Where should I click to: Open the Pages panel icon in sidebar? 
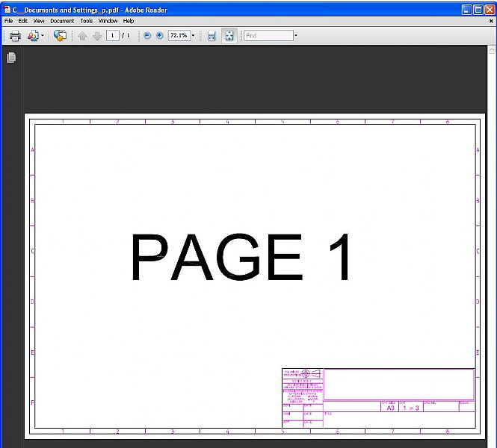[11, 57]
